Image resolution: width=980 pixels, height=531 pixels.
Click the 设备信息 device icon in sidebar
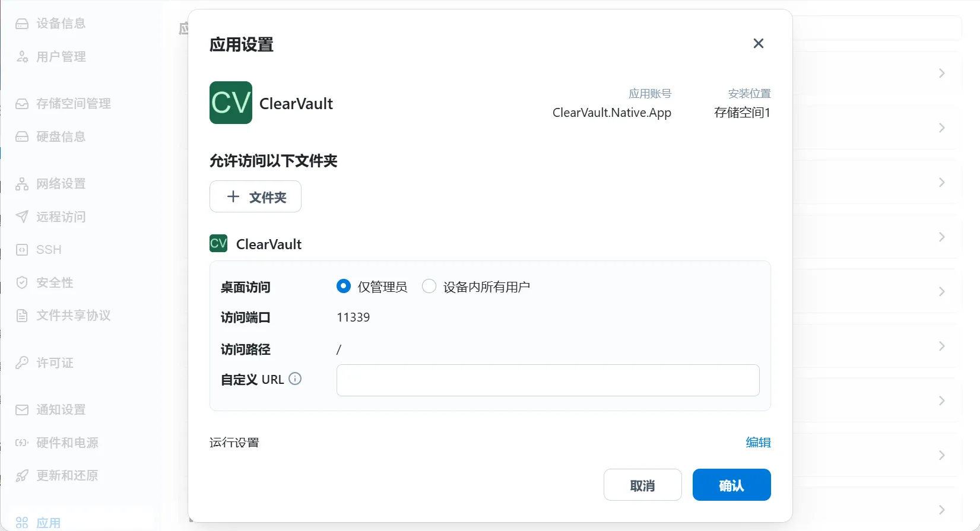pos(22,24)
